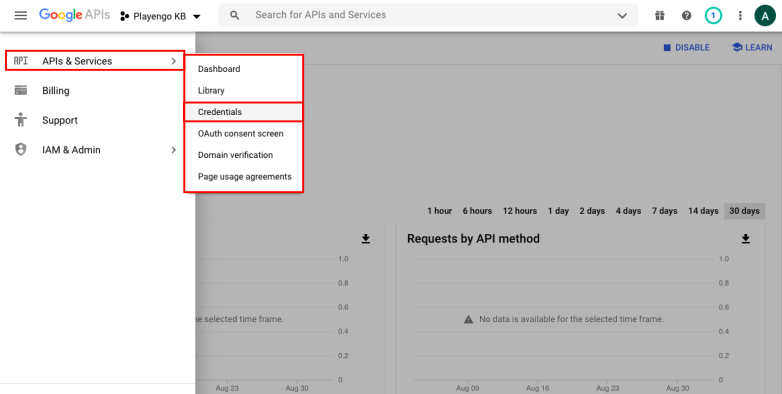Select APIs & Services in sidebar
The width and height of the screenshot is (782, 394).
(x=95, y=61)
